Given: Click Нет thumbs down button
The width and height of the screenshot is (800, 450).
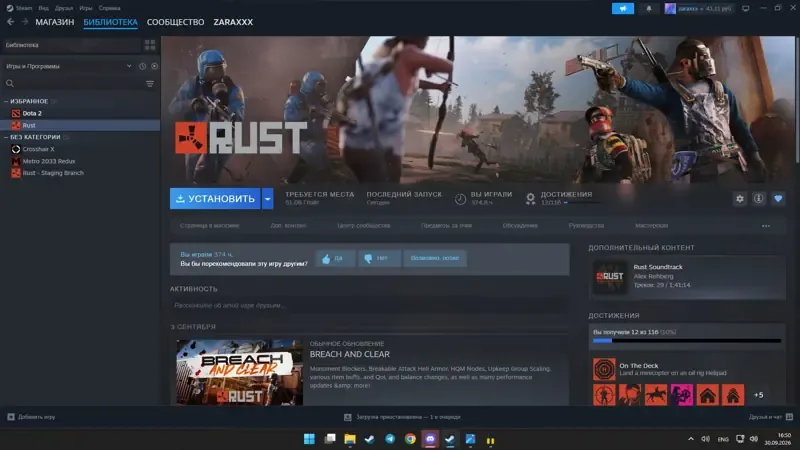Looking at the screenshot, I should point(379,258).
